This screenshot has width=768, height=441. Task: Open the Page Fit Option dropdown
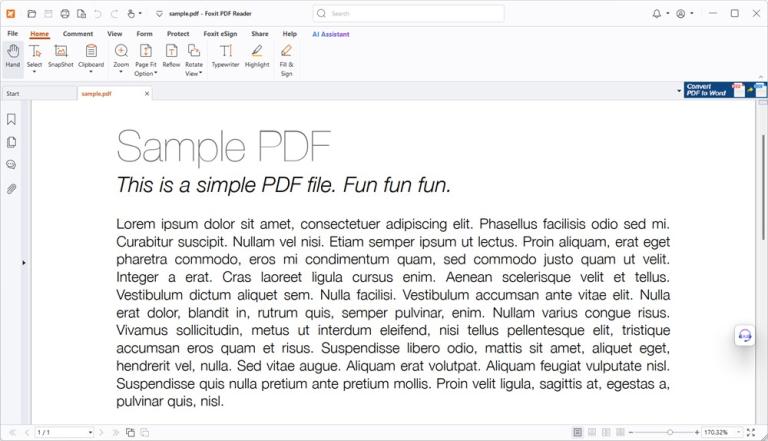coord(146,72)
